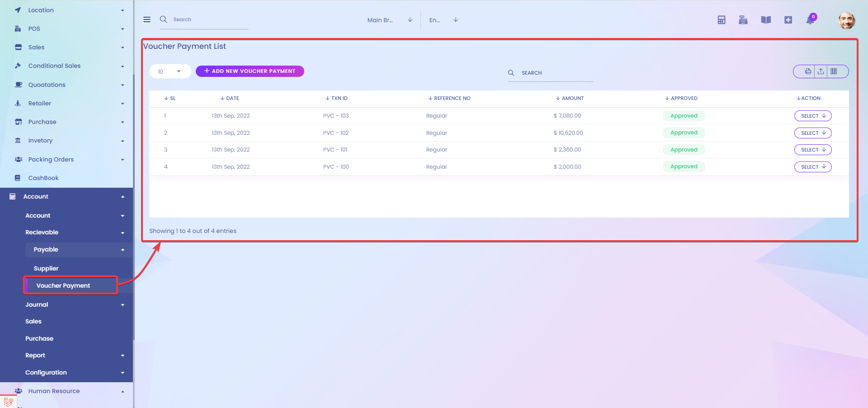Expand the Configuration submenu caret

pos(123,373)
